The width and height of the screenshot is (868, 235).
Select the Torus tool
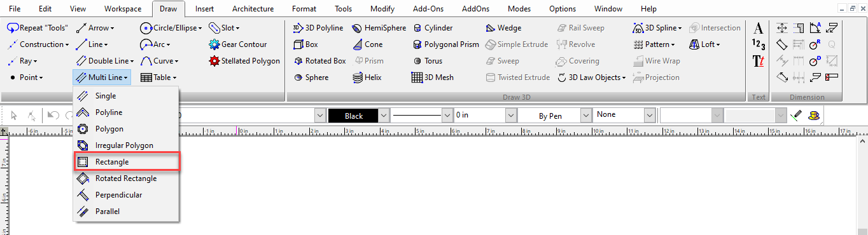click(x=428, y=61)
